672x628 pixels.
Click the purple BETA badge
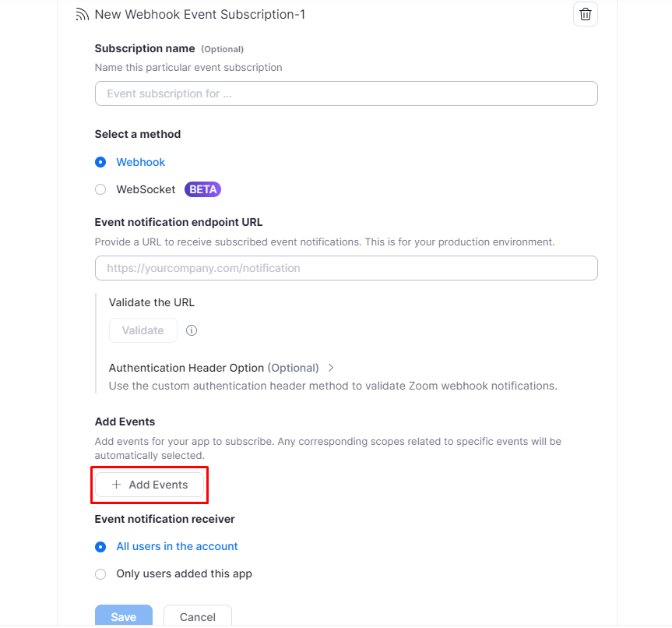(202, 189)
